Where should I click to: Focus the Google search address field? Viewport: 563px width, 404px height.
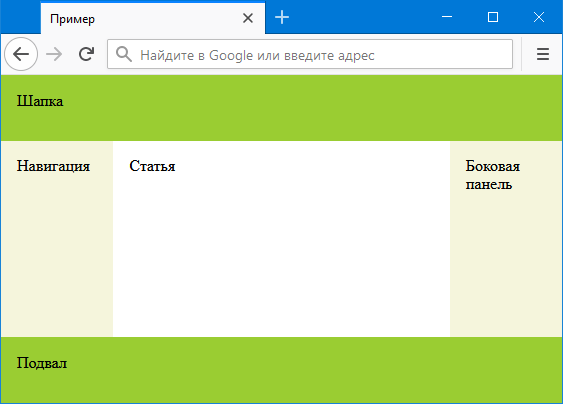click(310, 54)
